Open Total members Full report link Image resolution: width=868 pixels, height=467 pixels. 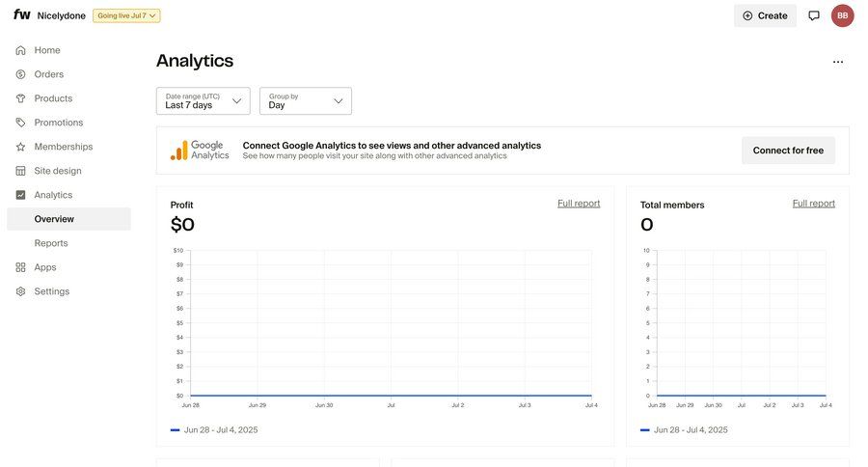pyautogui.click(x=814, y=204)
